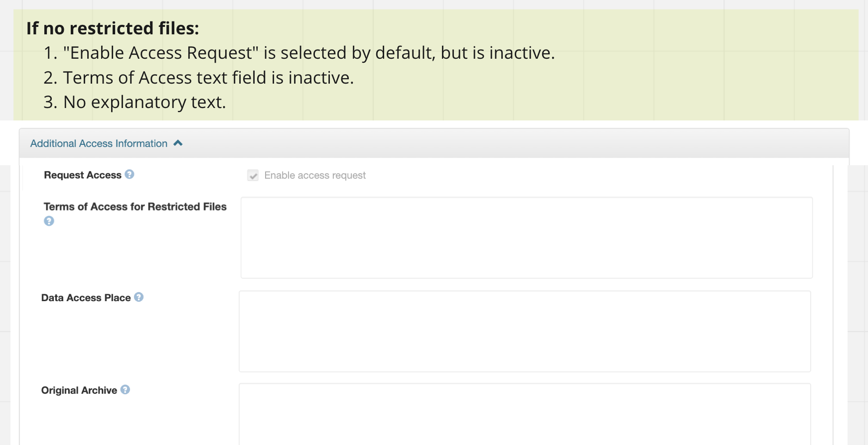The width and height of the screenshot is (868, 445).
Task: Click the Request Access help icon
Action: click(130, 174)
